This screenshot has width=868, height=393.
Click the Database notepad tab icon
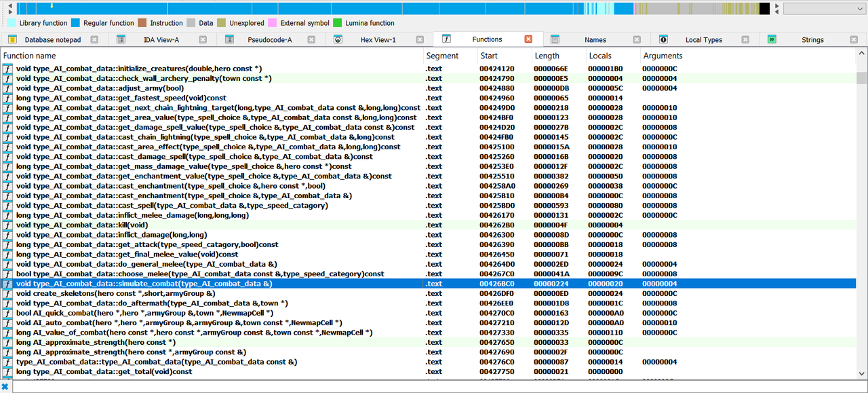(13, 39)
